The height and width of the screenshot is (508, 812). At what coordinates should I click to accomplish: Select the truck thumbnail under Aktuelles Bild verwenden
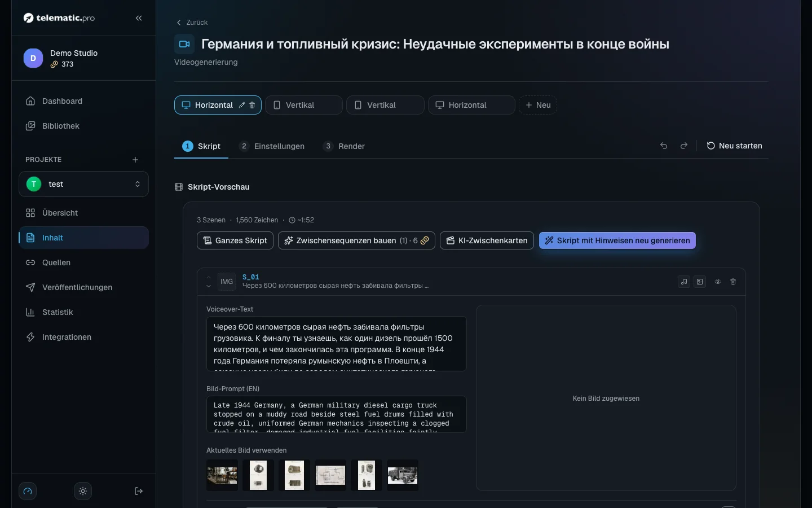[403, 475]
